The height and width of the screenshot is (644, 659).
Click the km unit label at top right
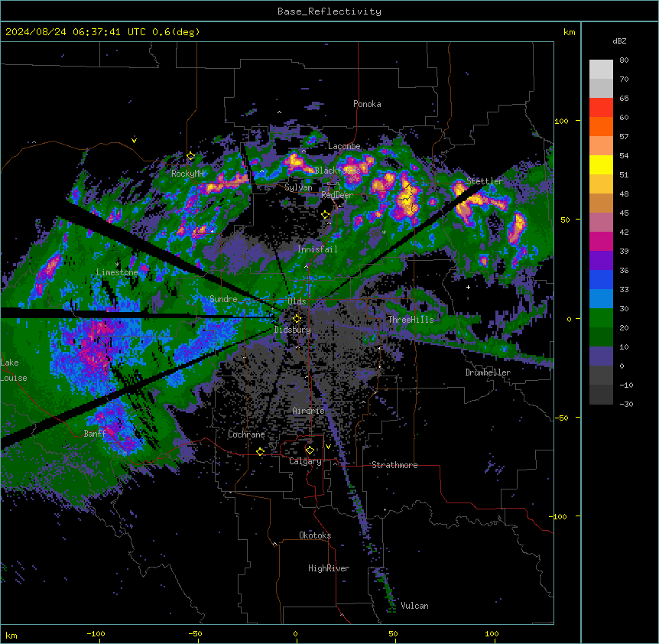click(569, 32)
